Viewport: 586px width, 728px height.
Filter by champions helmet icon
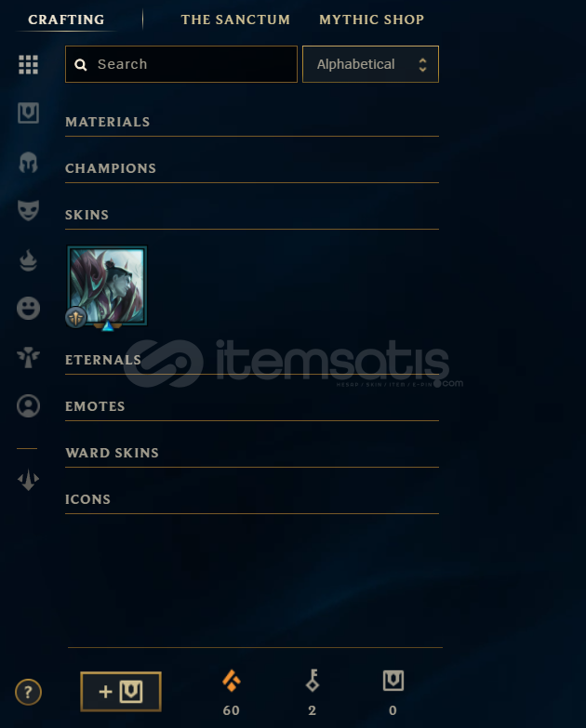[28, 163]
